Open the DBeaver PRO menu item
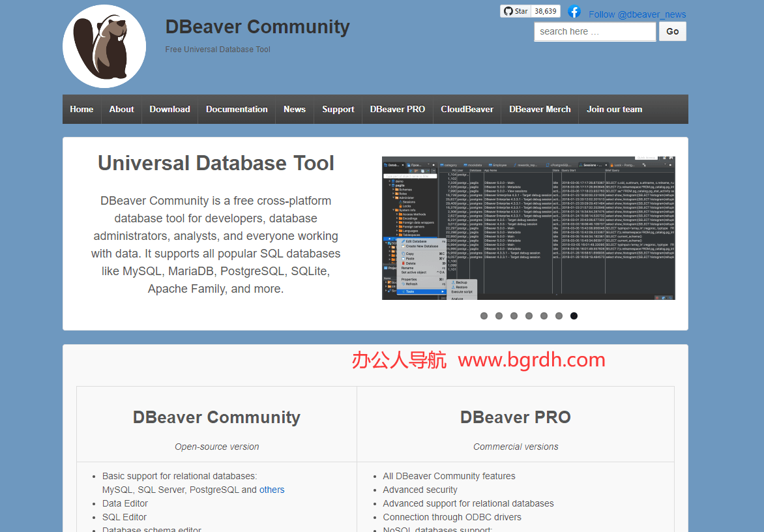Screen dimensions: 764x532 tap(398, 110)
